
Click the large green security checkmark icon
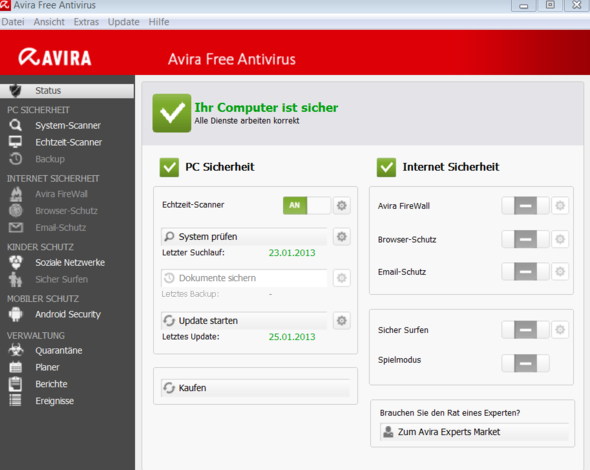(x=172, y=113)
